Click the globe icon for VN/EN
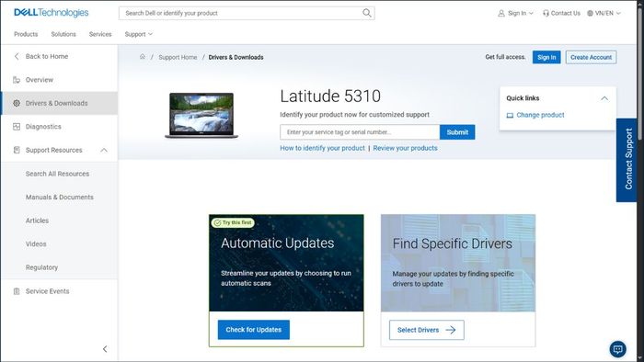This screenshot has height=362, width=644. click(591, 13)
